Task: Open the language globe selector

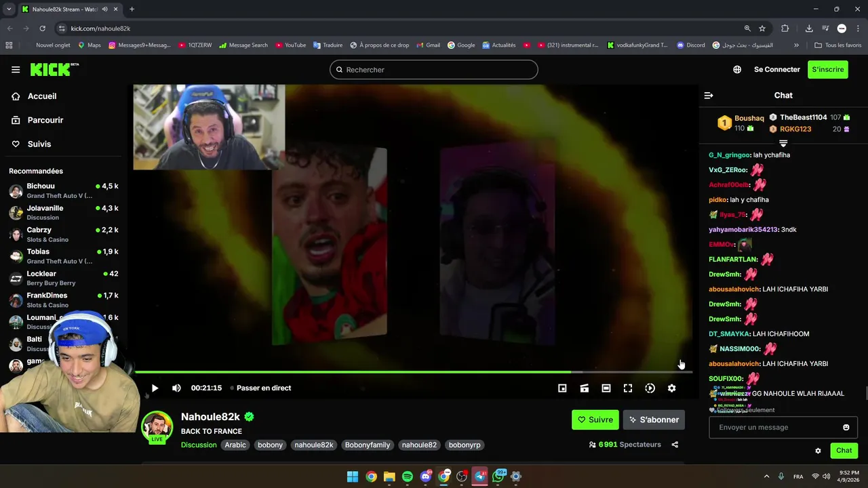Action: tap(737, 69)
